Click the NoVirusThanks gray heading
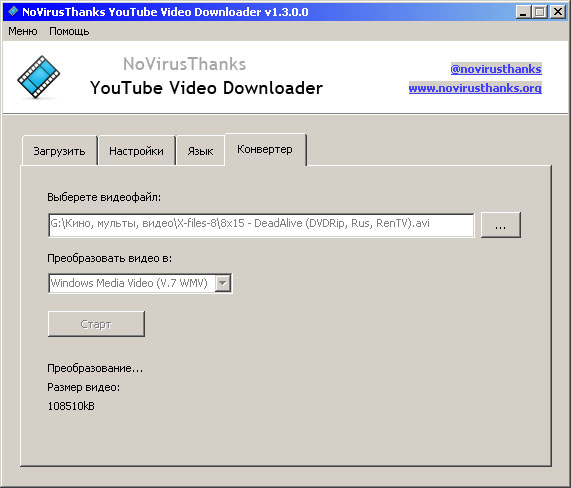The image size is (571, 488). tap(185, 64)
